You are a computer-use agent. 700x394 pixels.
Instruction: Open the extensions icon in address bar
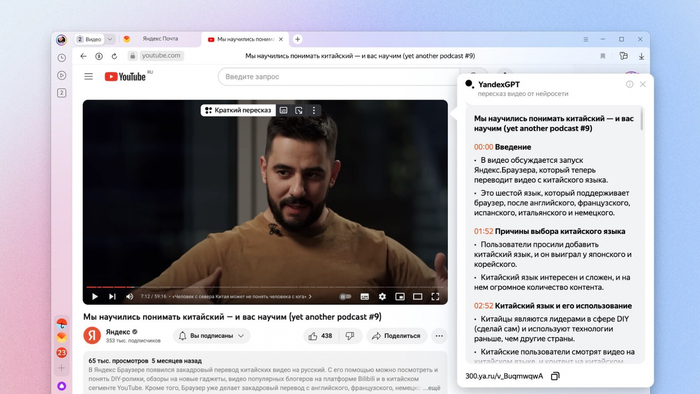pos(624,56)
